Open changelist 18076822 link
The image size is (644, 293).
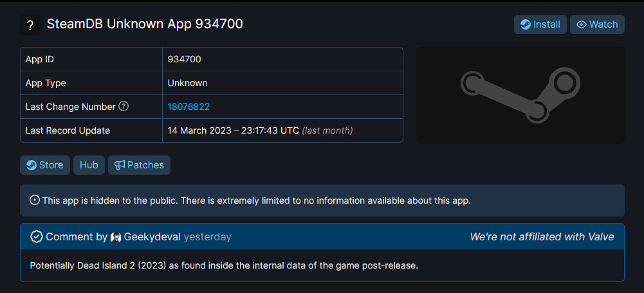tap(189, 107)
